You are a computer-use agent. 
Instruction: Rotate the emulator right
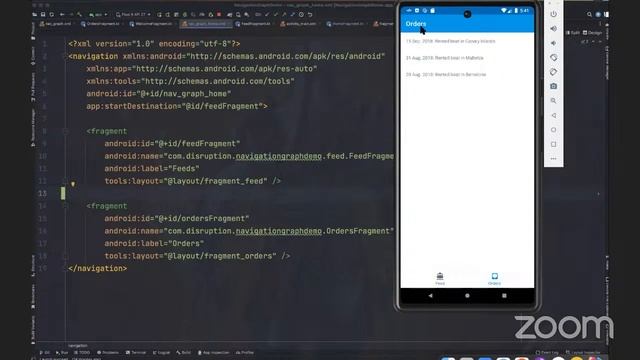pyautogui.click(x=553, y=72)
